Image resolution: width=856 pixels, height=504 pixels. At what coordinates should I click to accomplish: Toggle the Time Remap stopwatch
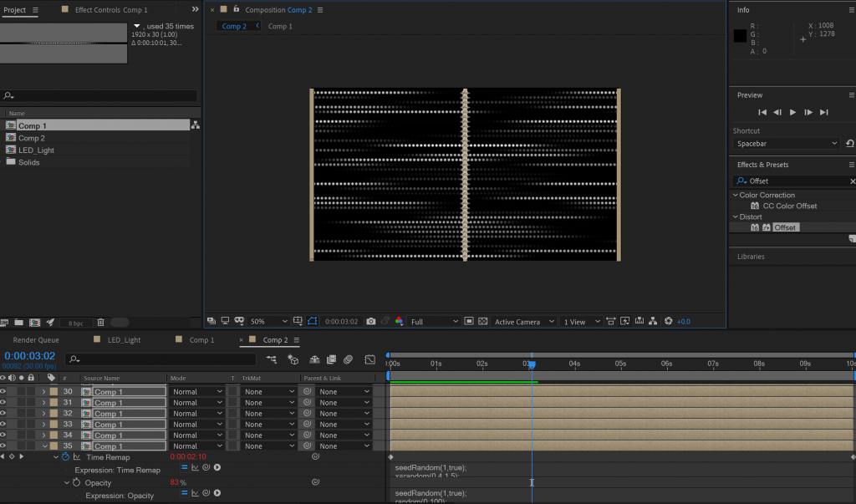pos(66,457)
